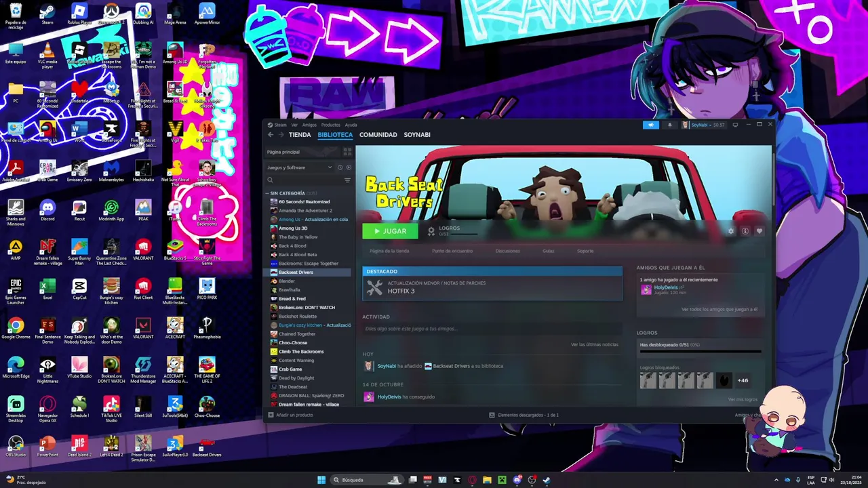Click achievements progress bar under LOGROS
The image size is (868, 488).
[x=701, y=351]
